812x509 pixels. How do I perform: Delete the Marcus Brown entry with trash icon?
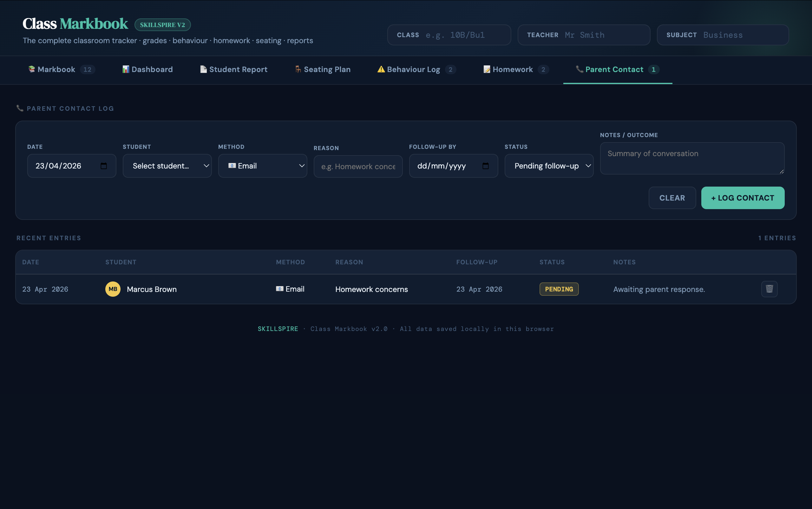769,289
